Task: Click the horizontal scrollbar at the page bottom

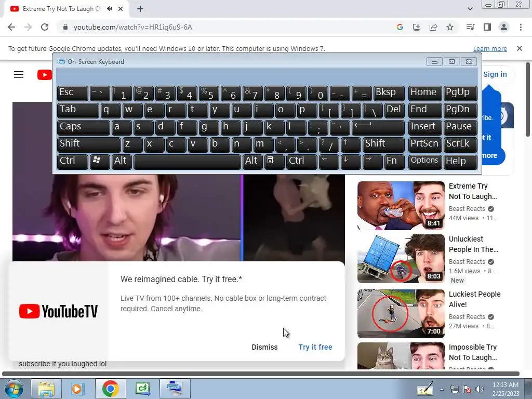Action: (x=261, y=374)
